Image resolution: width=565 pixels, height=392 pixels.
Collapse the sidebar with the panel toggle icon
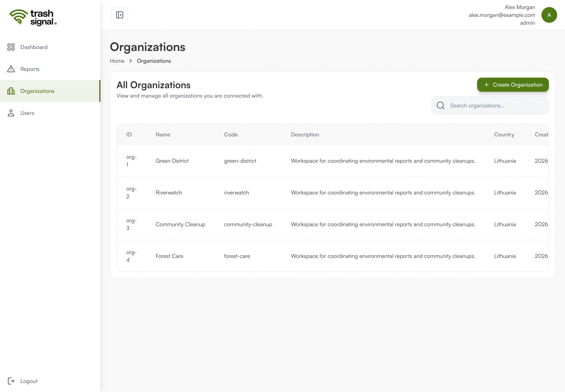119,15
